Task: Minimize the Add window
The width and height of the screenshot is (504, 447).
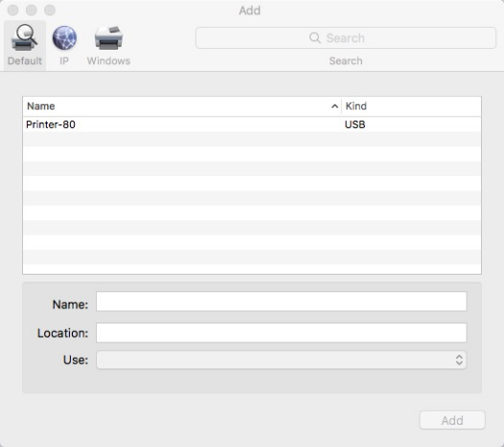Action: click(x=32, y=10)
